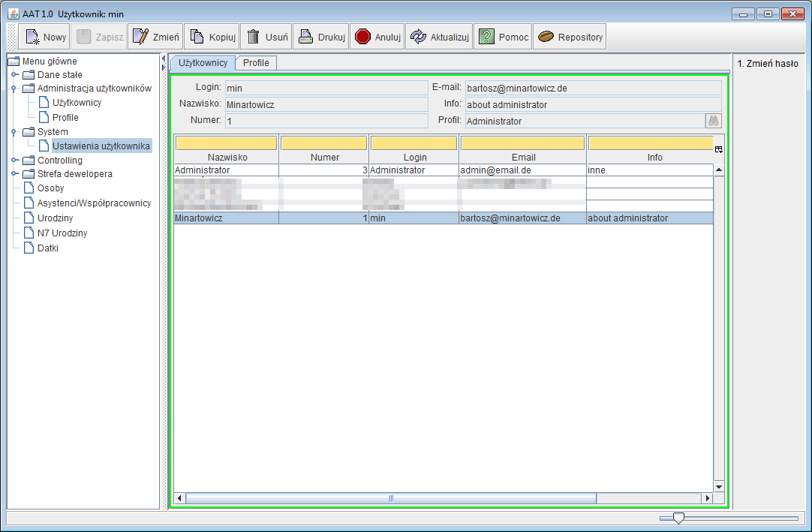This screenshot has width=812, height=532.
Task: Switch to the Użytkownicy tab
Action: pos(203,63)
